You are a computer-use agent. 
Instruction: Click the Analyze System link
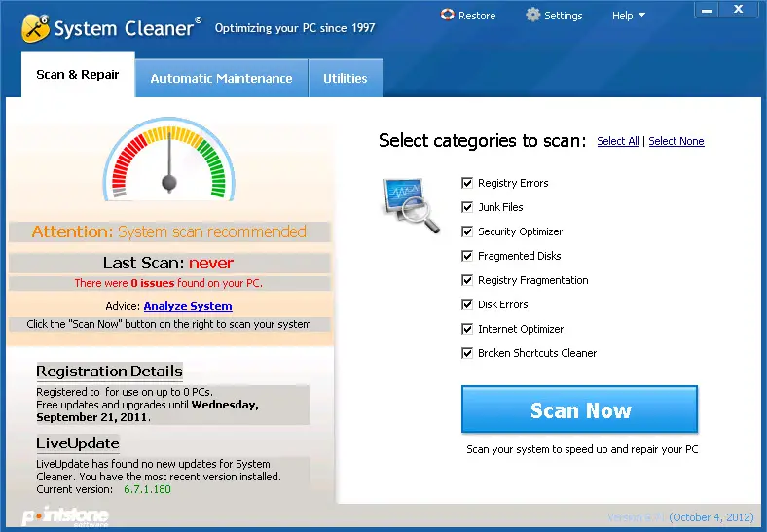(188, 306)
